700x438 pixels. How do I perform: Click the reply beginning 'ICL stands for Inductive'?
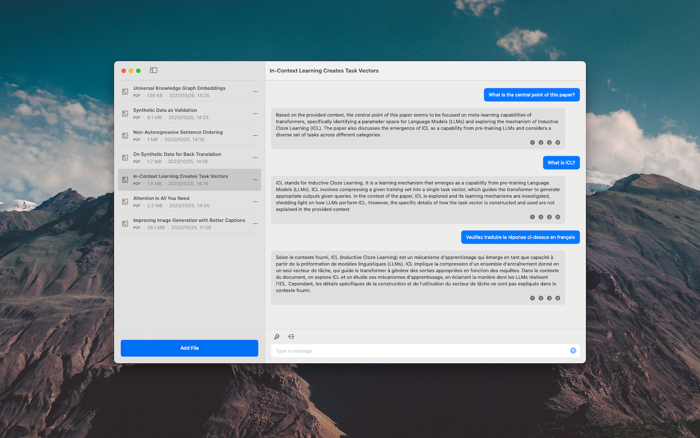(x=418, y=200)
